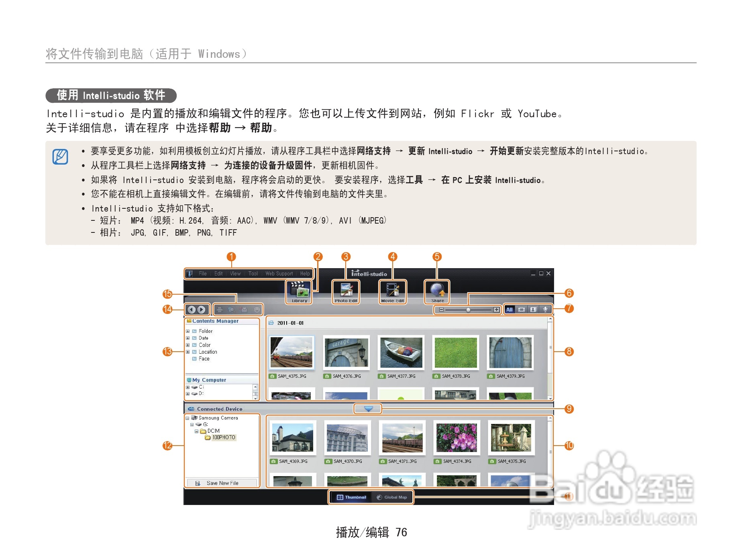742x560 pixels.
Task: Filter to show only video files
Action: 521,310
